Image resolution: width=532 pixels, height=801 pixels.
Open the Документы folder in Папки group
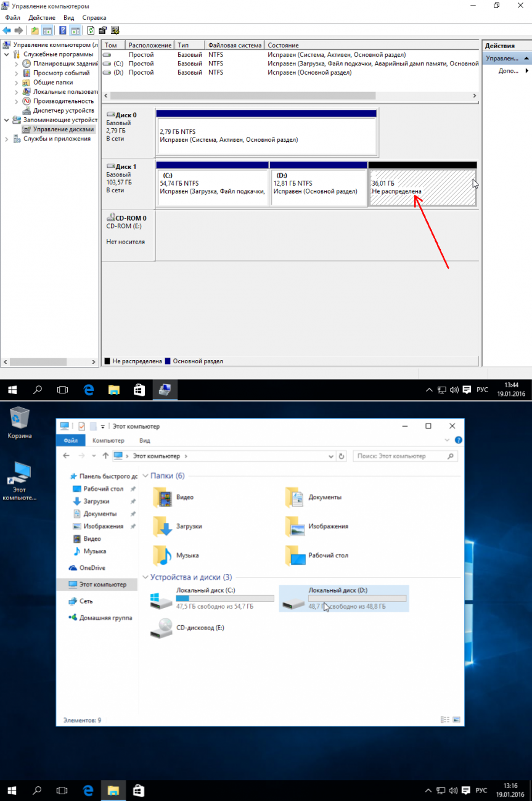[314, 497]
